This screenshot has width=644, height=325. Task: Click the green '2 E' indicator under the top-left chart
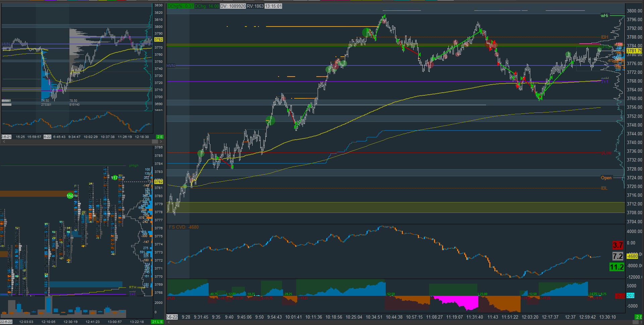160,137
